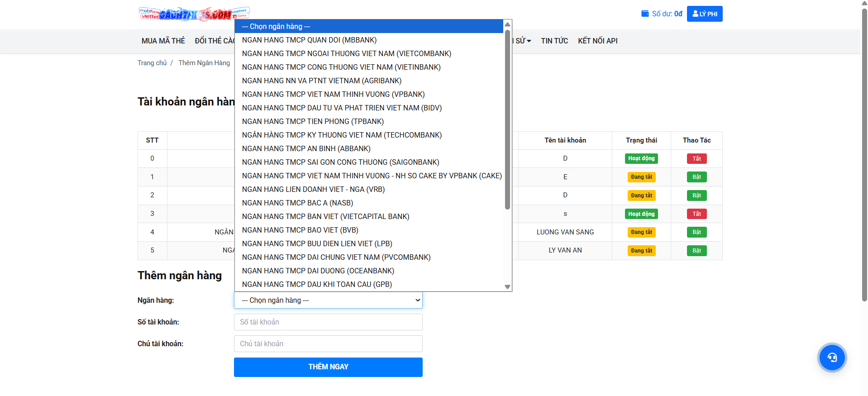The width and height of the screenshot is (868, 396).
Task: Open the MUA MÃ THẺ menu
Action: pyautogui.click(x=163, y=41)
